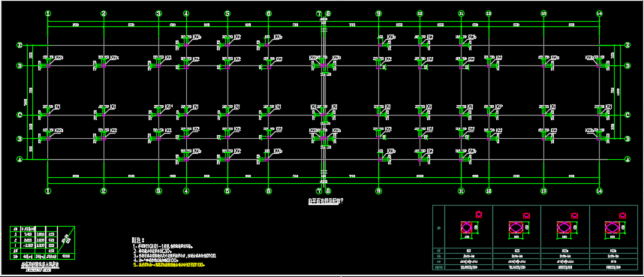Pick bottom-row grid axis bubble 11
The height and width of the screenshot is (277, 644).
pos(461,191)
